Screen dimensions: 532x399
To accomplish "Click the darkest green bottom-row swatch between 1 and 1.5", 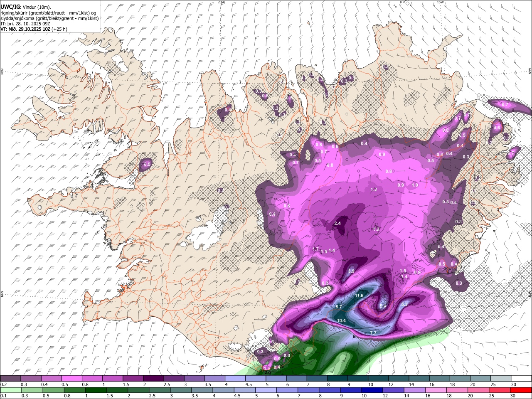I will (x=96, y=390).
